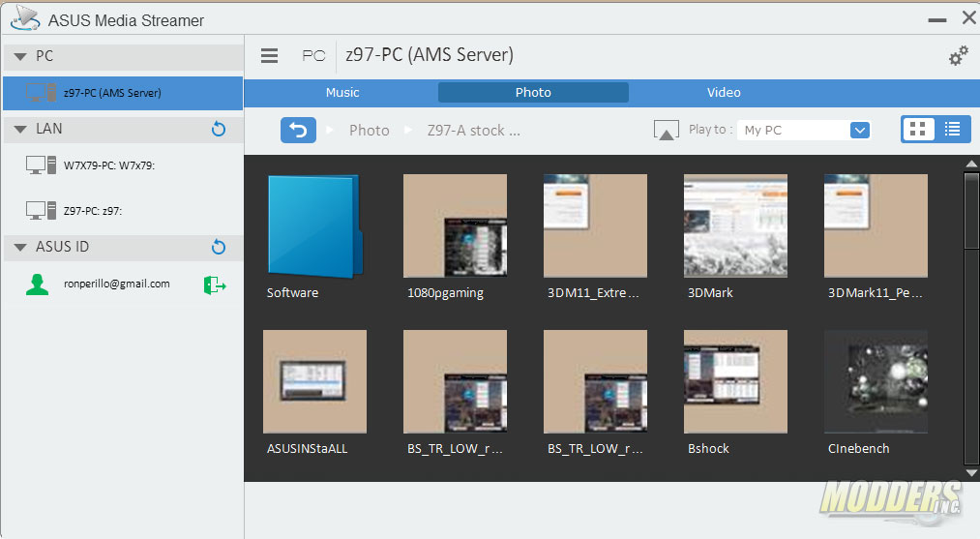Open the Bshock photo thumbnail
This screenshot has height=539, width=980.
click(x=735, y=381)
